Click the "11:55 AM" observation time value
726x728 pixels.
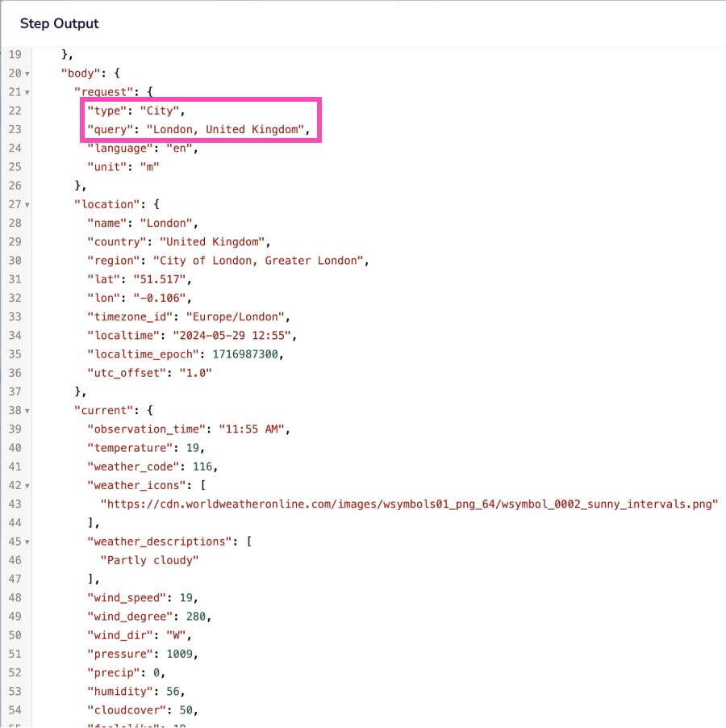[251, 429]
